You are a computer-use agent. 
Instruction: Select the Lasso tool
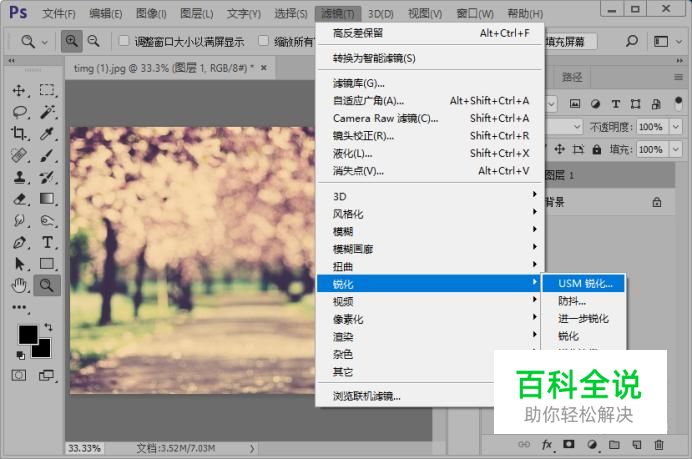(x=19, y=112)
